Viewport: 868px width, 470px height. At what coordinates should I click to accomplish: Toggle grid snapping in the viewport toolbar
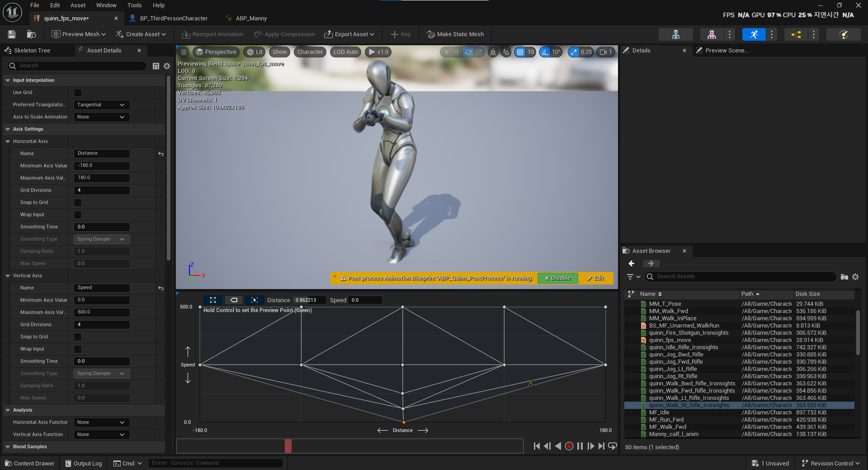[x=520, y=52]
